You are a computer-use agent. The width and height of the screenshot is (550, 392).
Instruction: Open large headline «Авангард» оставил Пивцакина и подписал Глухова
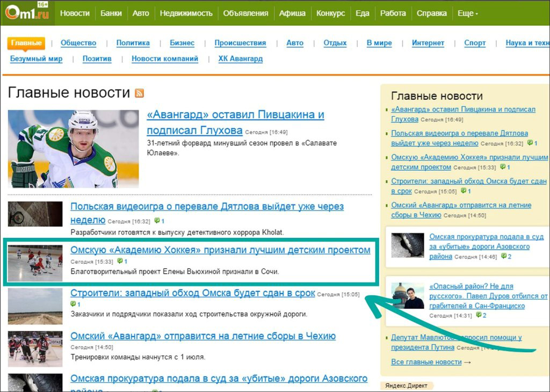(235, 122)
